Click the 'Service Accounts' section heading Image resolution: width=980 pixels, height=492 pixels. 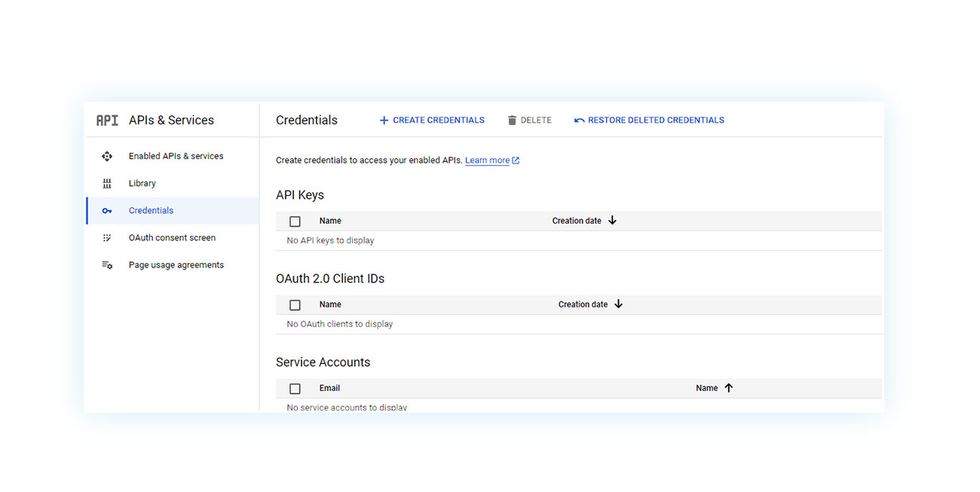pyautogui.click(x=323, y=362)
